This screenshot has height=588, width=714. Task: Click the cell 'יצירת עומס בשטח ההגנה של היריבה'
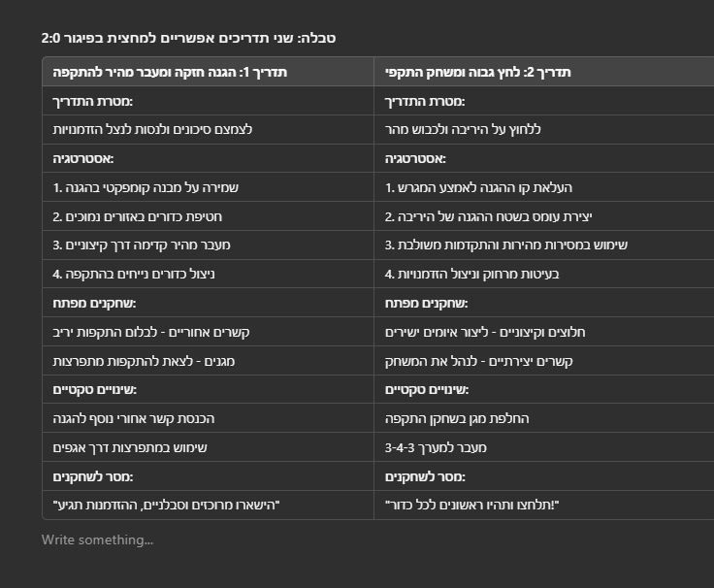tap(543, 216)
